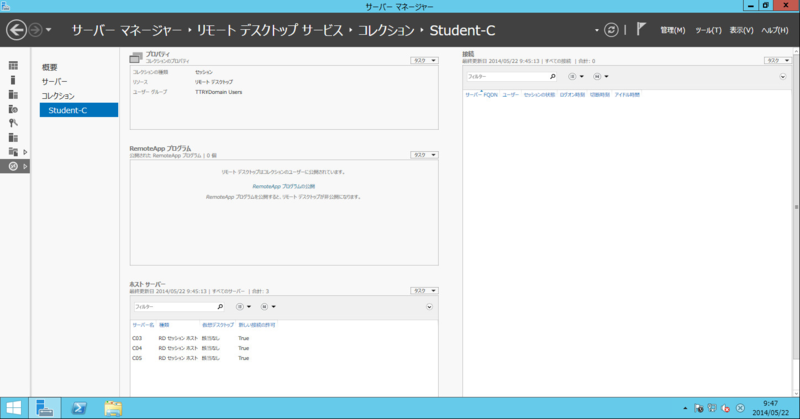The width and height of the screenshot is (800, 419).
Task: Click the forward navigation arrow
Action: click(35, 30)
